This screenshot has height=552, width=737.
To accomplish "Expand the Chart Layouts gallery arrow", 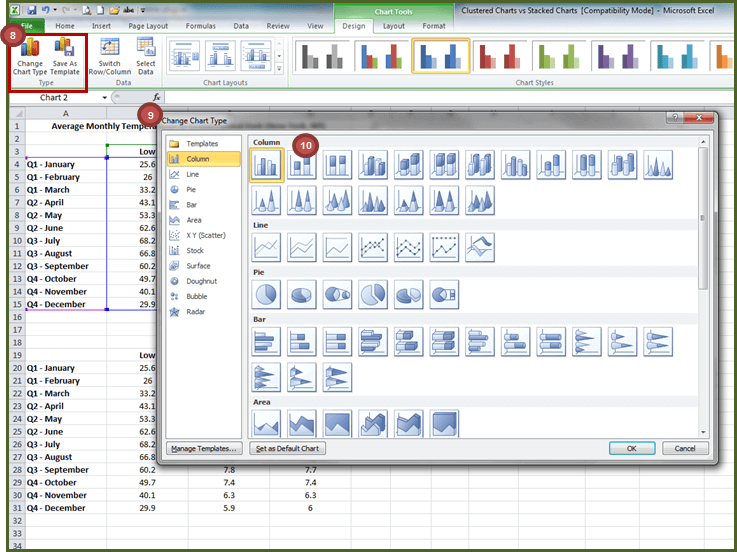I will point(278,68).
